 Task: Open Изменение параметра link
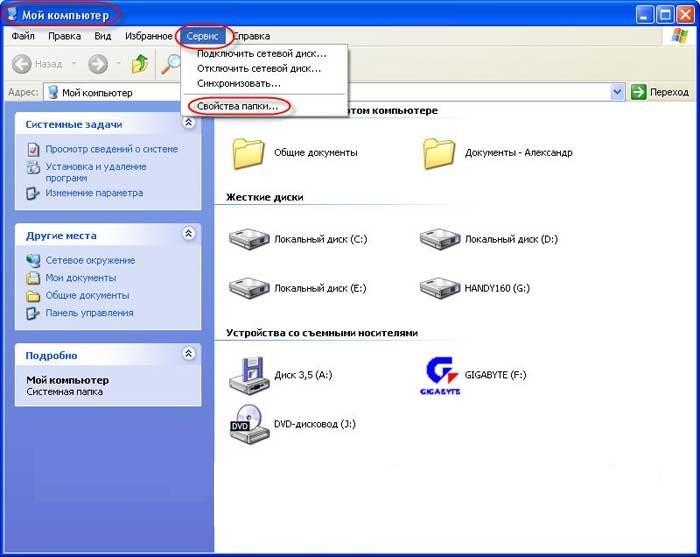click(x=94, y=193)
